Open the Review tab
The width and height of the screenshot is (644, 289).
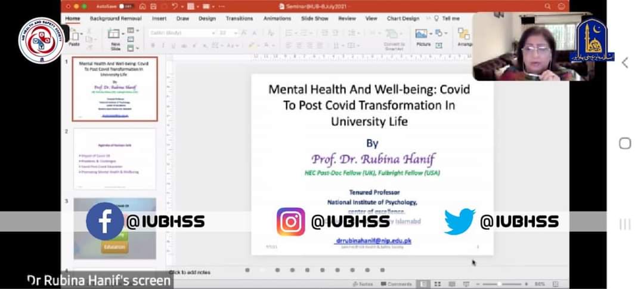pos(347,19)
